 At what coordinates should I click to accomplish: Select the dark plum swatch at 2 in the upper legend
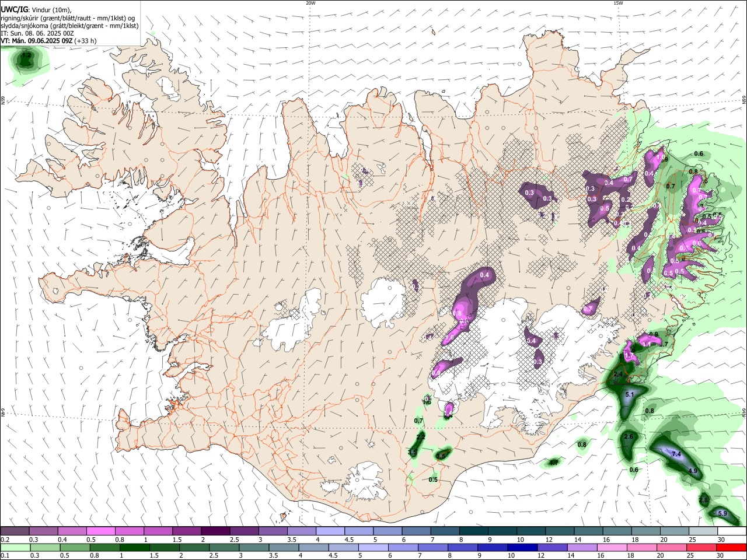click(215, 531)
